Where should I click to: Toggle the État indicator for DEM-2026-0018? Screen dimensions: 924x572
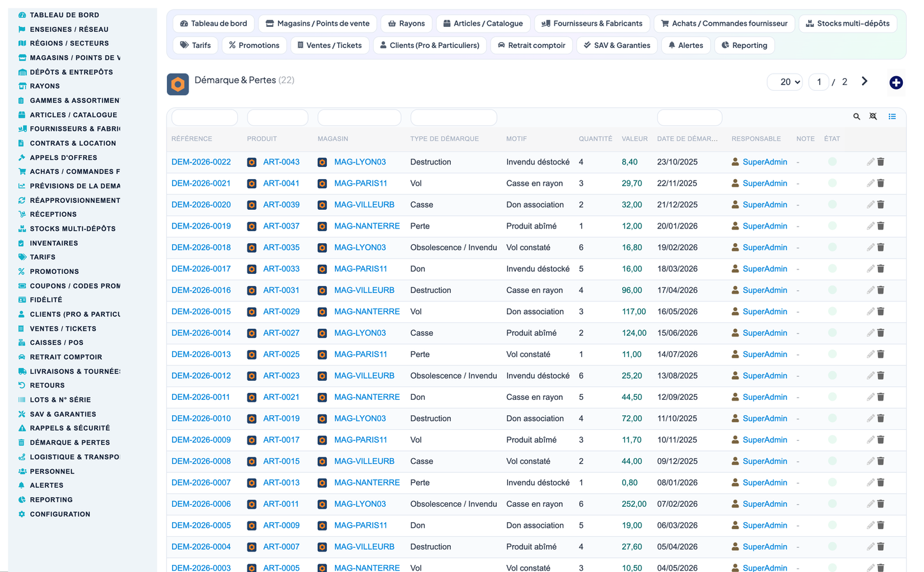pyautogui.click(x=832, y=248)
